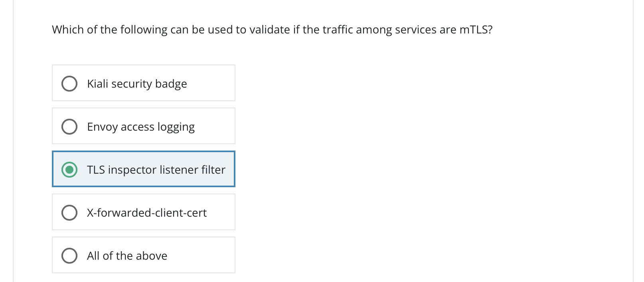This screenshot has height=282, width=644.
Task: Click the All of the above text label
Action: [x=127, y=256]
